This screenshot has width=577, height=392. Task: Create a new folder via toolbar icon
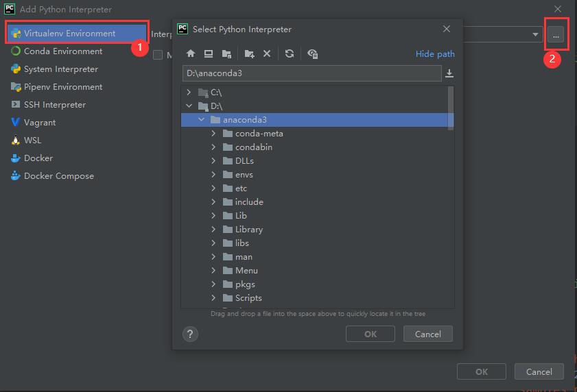(x=249, y=54)
